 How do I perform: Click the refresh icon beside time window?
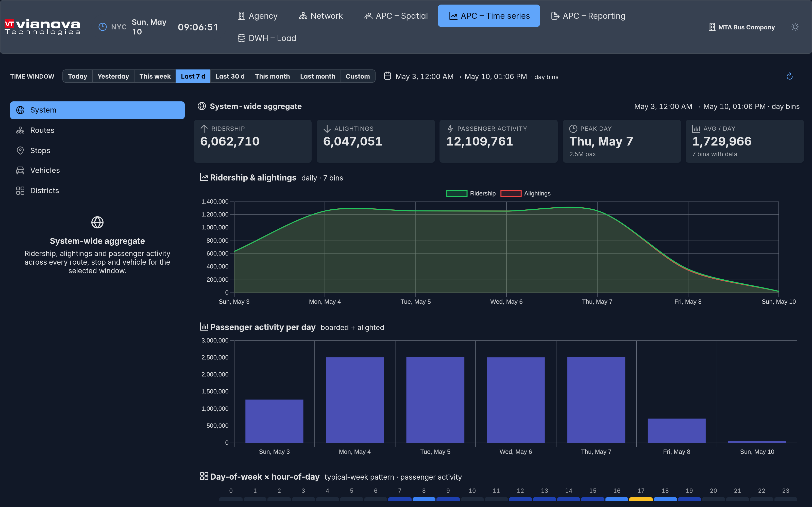(789, 77)
